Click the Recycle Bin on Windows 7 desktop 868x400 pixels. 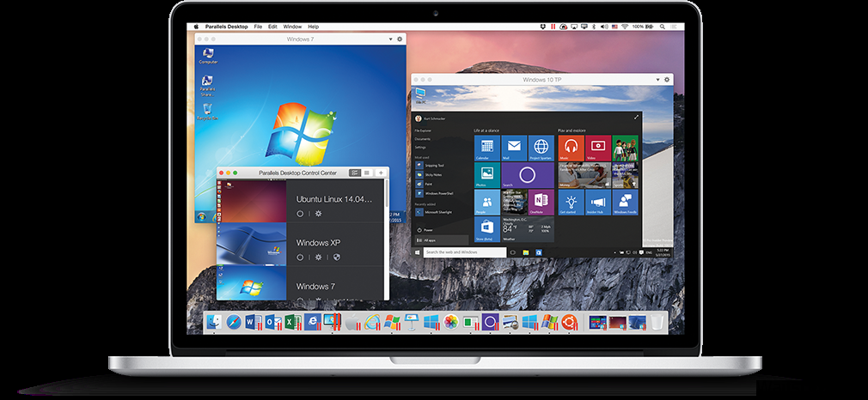tap(206, 109)
